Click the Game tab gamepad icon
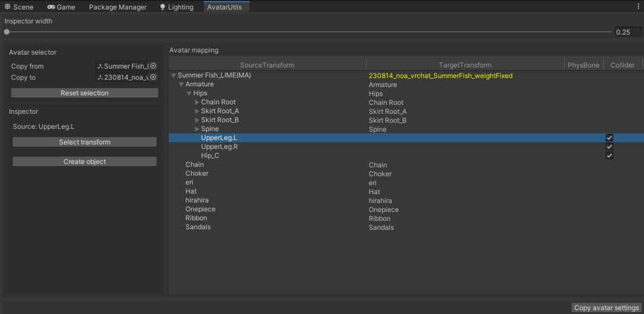Image resolution: width=644 pixels, height=314 pixels. pos(51,7)
